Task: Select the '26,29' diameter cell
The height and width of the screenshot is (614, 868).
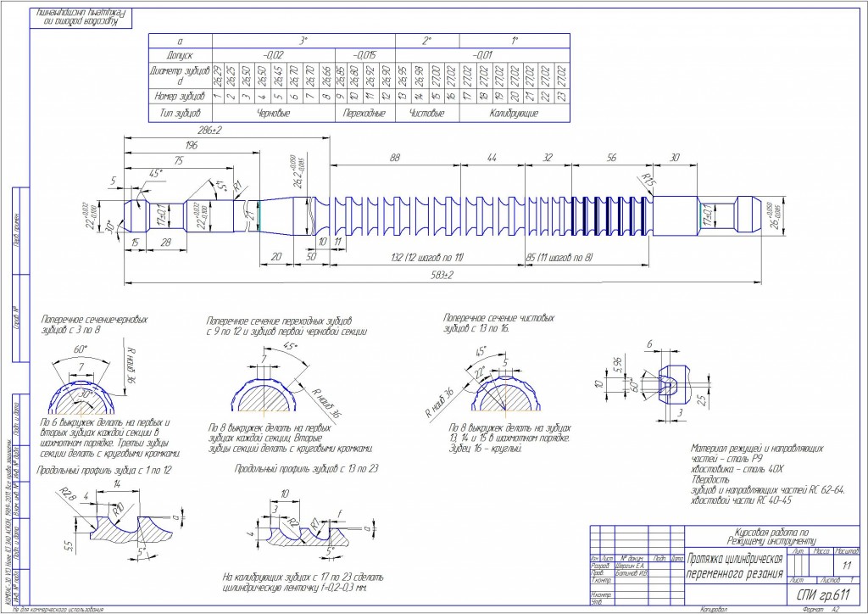Action: coord(217,75)
